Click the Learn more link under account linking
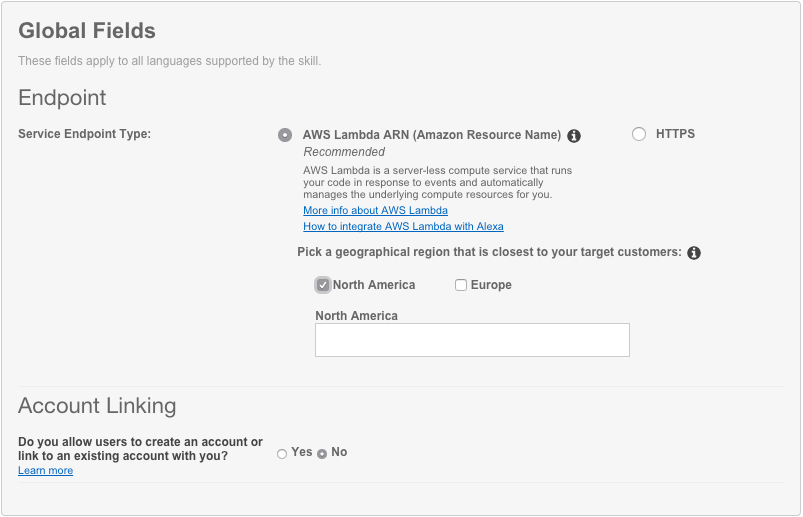 click(x=45, y=471)
